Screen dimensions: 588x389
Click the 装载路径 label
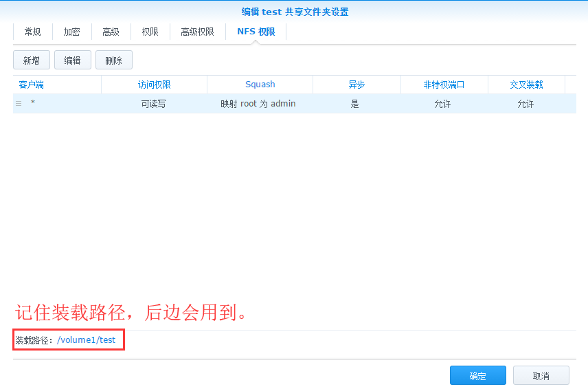click(34, 340)
